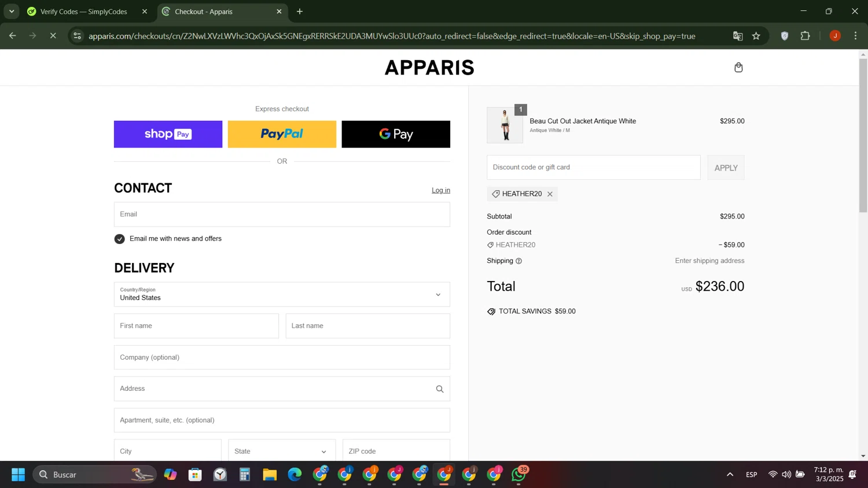
Task: Open the Chrome three-dot menu
Action: (x=855, y=36)
